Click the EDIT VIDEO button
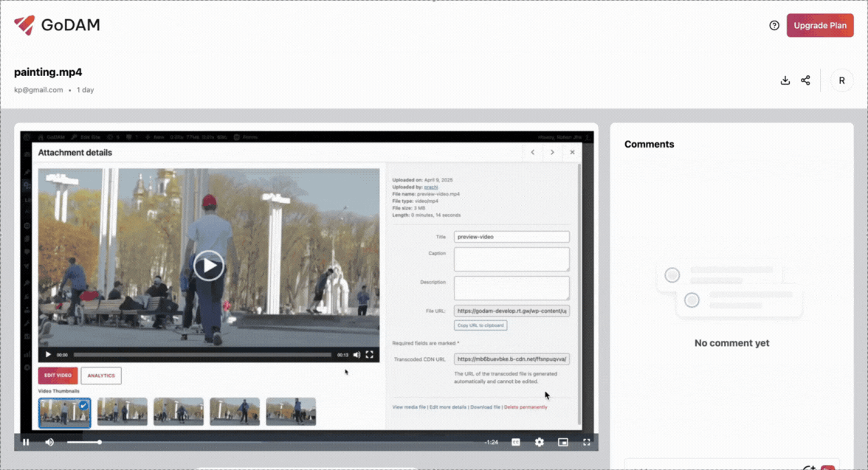Viewport: 868px width, 470px height. [58, 376]
